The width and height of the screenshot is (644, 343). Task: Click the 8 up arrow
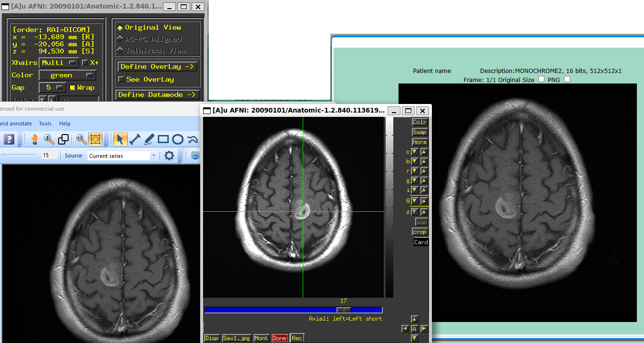click(424, 201)
